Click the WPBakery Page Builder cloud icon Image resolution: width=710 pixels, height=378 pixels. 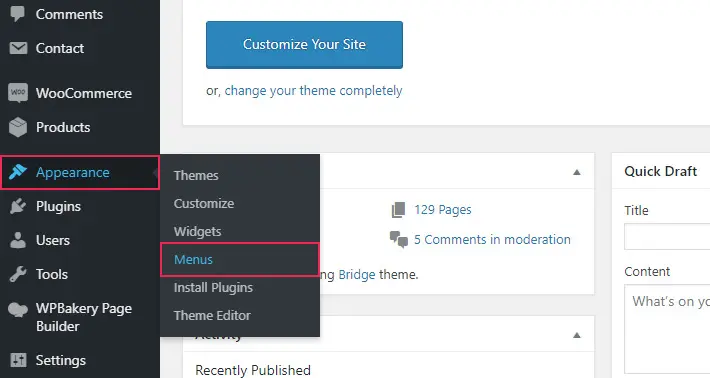pos(18,310)
